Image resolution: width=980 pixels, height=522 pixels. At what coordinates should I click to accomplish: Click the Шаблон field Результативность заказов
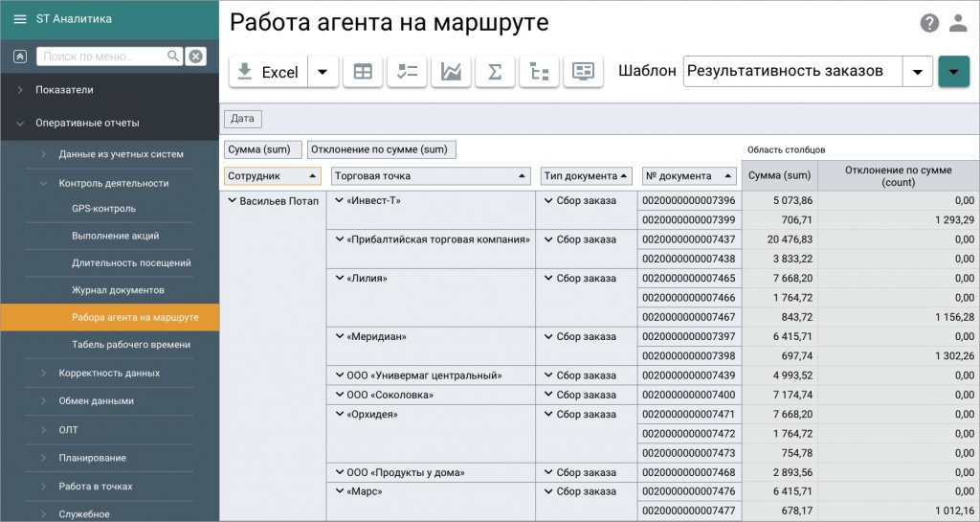(792, 71)
